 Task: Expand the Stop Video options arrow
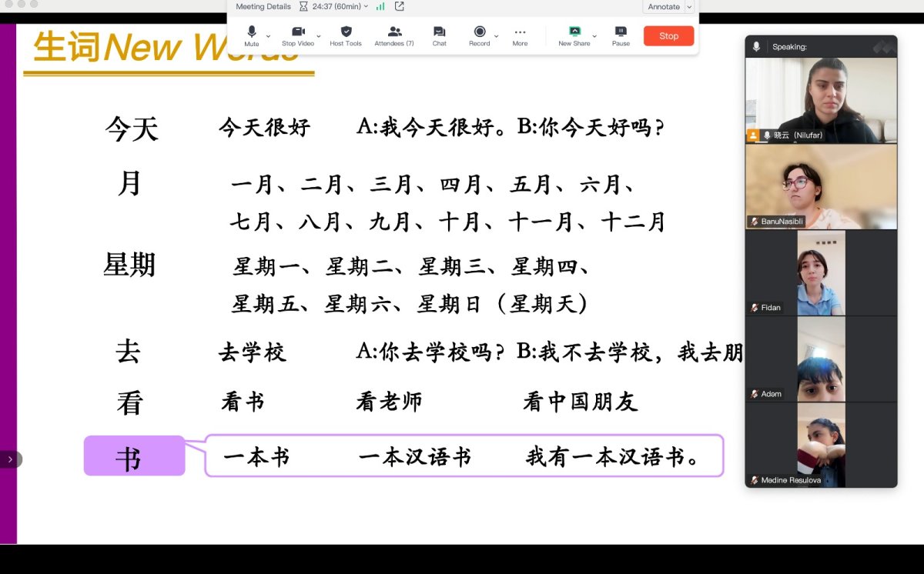[319, 35]
